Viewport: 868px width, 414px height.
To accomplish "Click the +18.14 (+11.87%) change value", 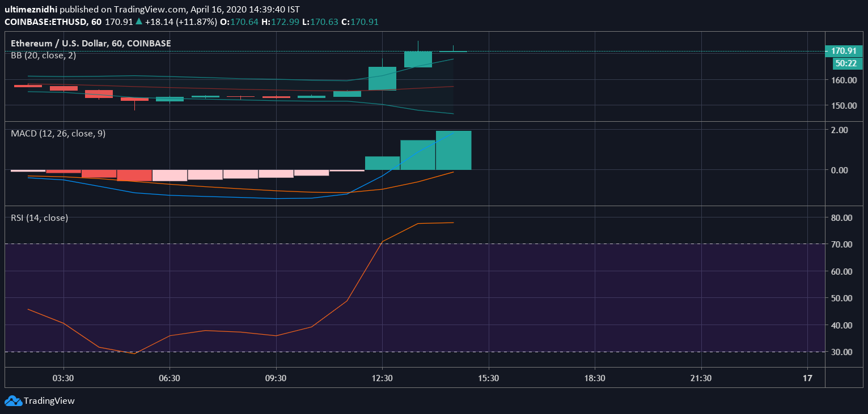I will pyautogui.click(x=181, y=22).
